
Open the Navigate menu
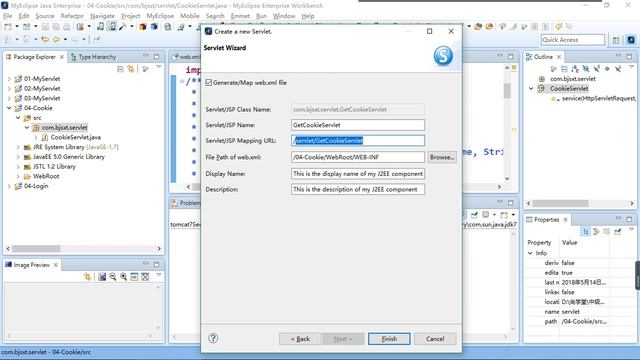(102, 16)
